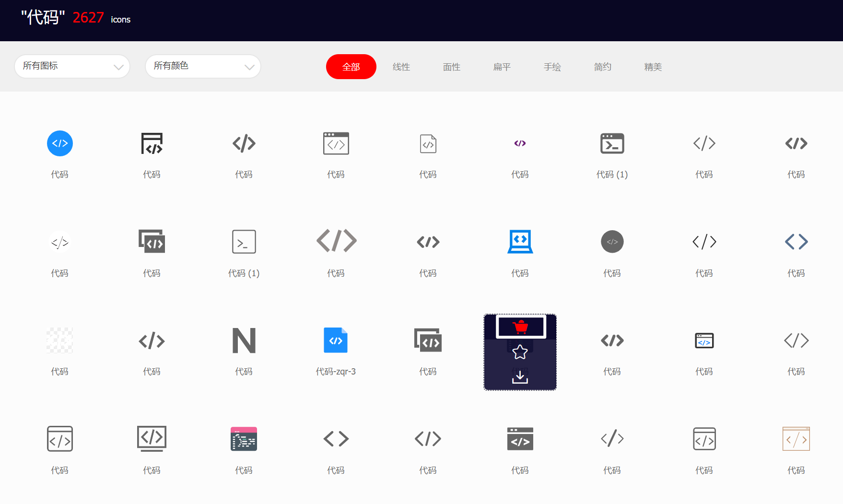This screenshot has width=843, height=504.
Task: Favorite the hovered icon with star
Action: tap(520, 352)
